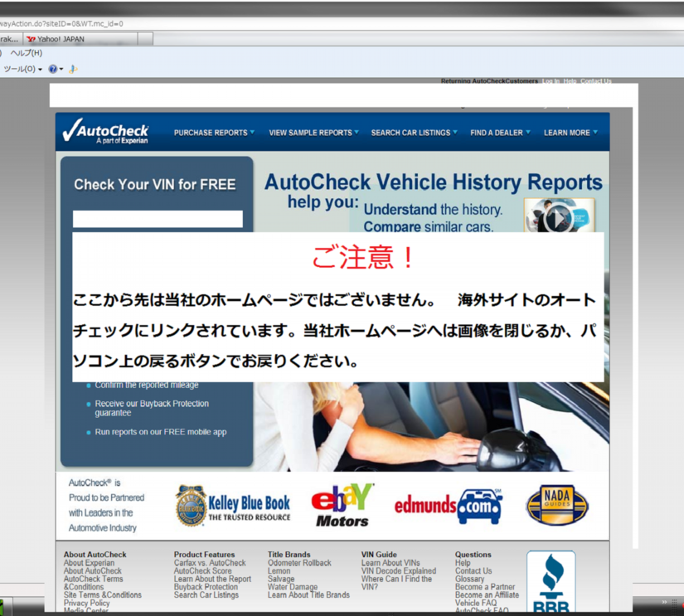Open VIN Decode Explained link
Image resolution: width=684 pixels, height=616 pixels.
pos(399,570)
